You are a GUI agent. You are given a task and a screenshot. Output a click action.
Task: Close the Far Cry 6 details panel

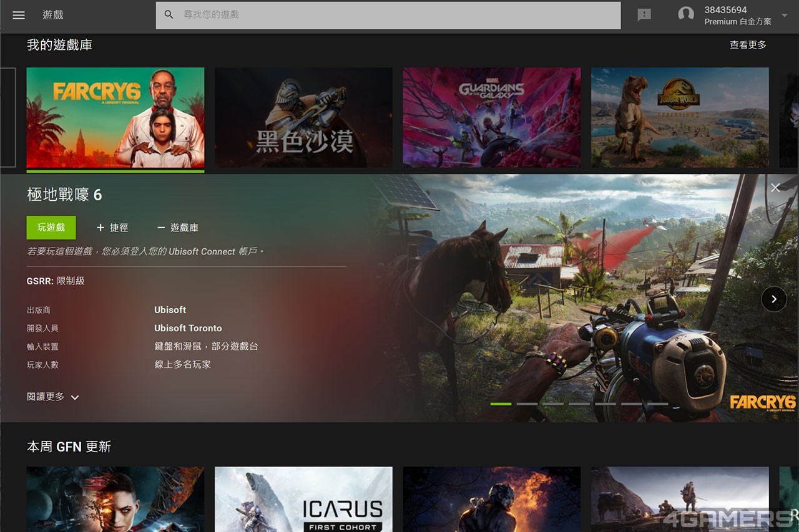coord(775,188)
